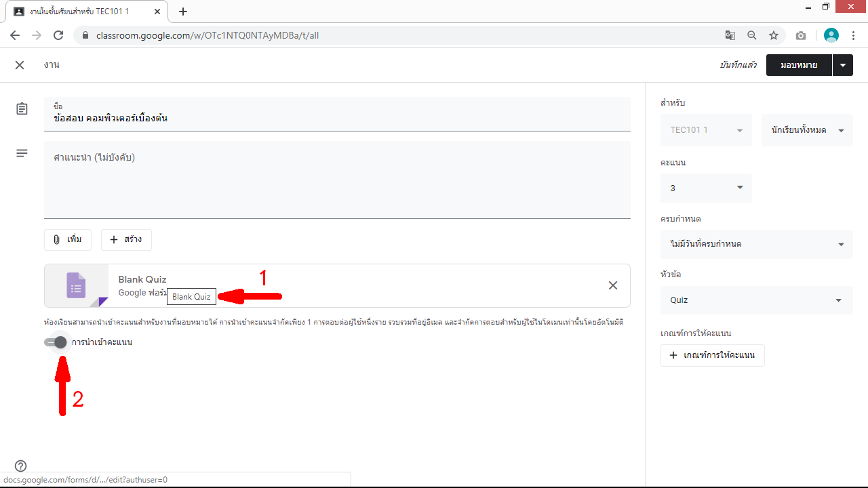The image size is (868, 488).
Task: Bookmark this page with star icon
Action: [x=773, y=35]
